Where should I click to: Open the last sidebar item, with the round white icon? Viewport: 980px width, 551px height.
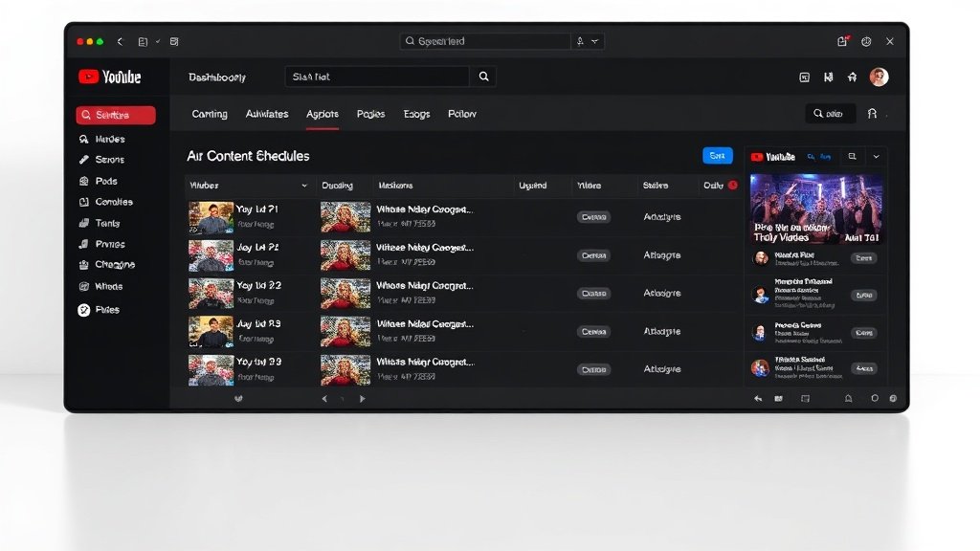tap(99, 310)
